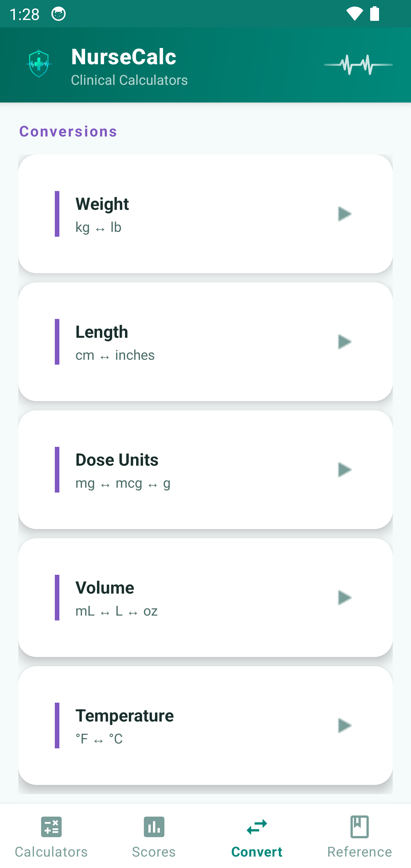
Task: Expand the Dose Units conversion arrow
Action: pyautogui.click(x=344, y=470)
